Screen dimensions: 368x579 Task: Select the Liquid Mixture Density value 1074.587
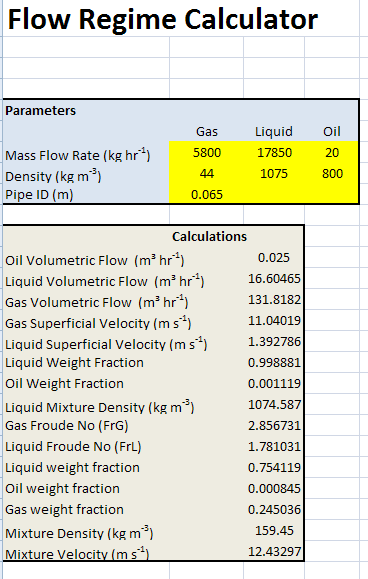274,405
